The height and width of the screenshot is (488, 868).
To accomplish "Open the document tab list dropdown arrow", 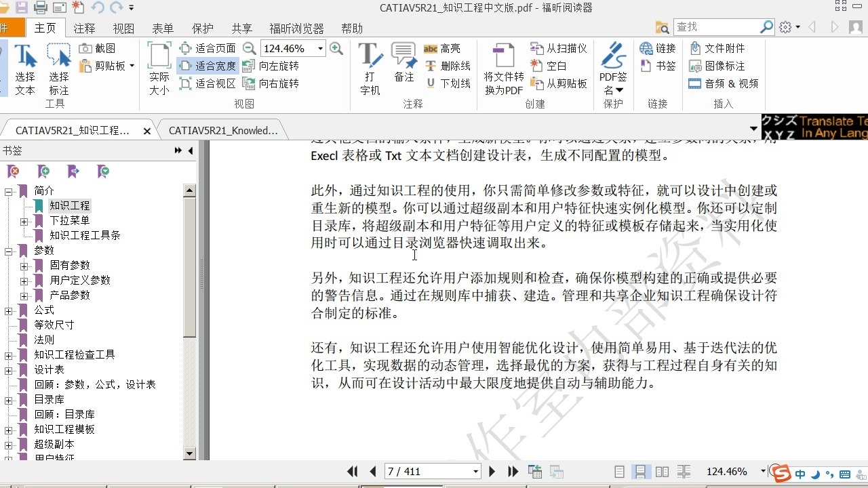I will click(x=753, y=129).
